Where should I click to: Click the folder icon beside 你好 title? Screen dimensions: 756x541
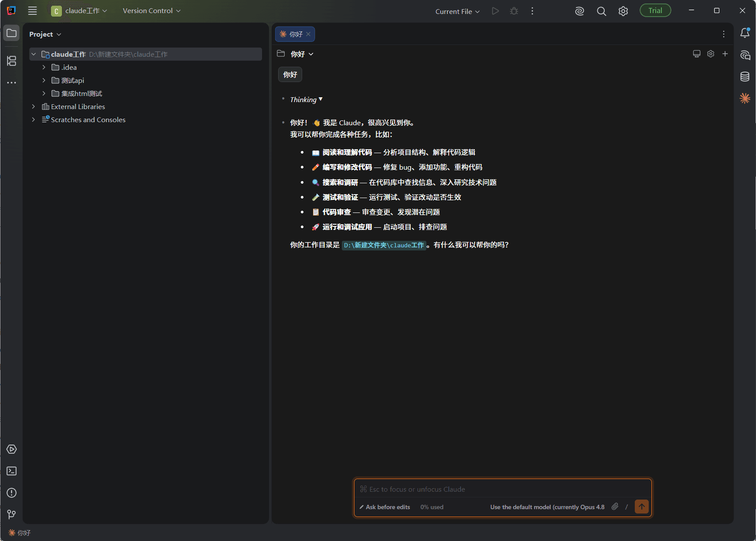pyautogui.click(x=281, y=54)
